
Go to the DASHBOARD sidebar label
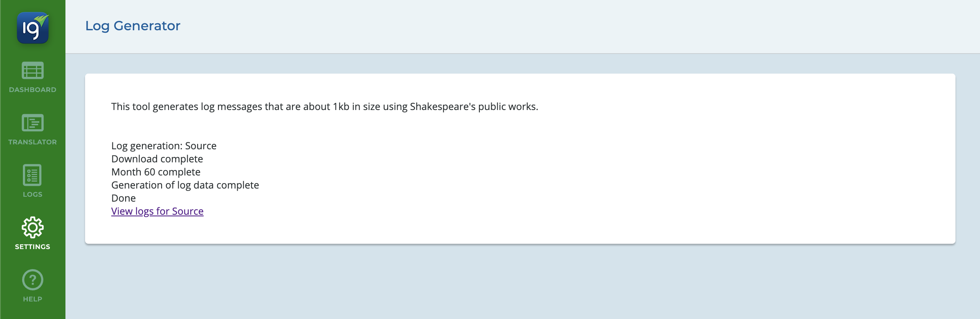click(33, 90)
